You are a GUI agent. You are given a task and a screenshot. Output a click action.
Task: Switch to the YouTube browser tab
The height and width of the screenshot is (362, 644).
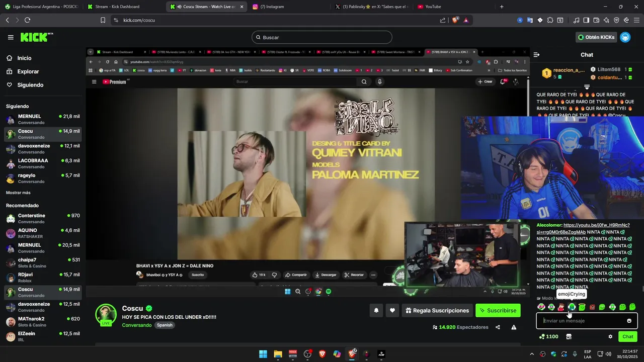(x=453, y=7)
